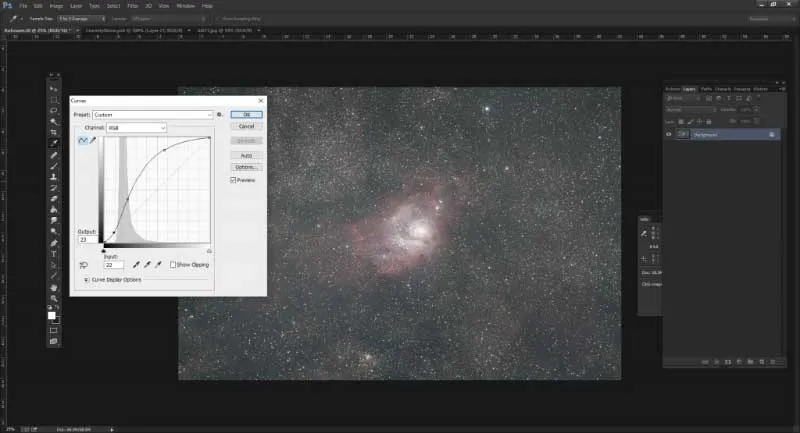Screen dimensions: 800x433
Task: Open the Channel RGB dropdown
Action: pyautogui.click(x=137, y=128)
